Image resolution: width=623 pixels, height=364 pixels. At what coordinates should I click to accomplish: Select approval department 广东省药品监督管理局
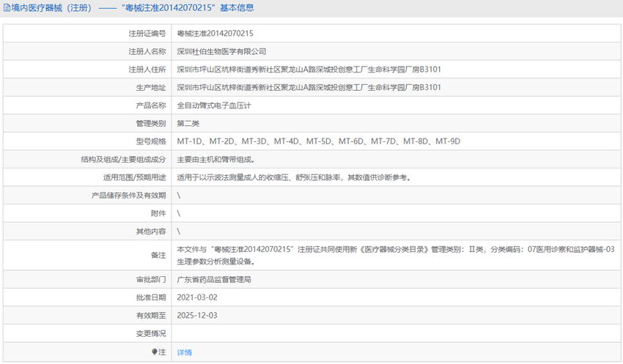(214, 280)
